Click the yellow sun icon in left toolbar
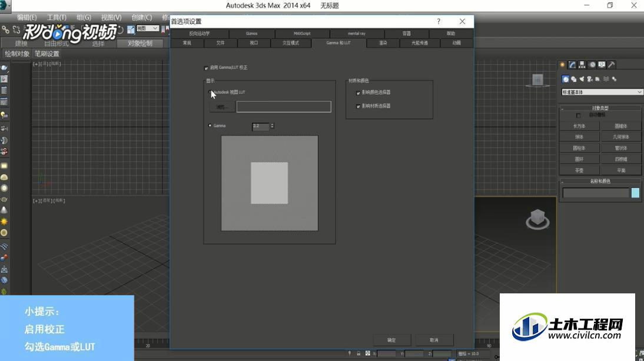This screenshot has height=361, width=644. (4, 222)
